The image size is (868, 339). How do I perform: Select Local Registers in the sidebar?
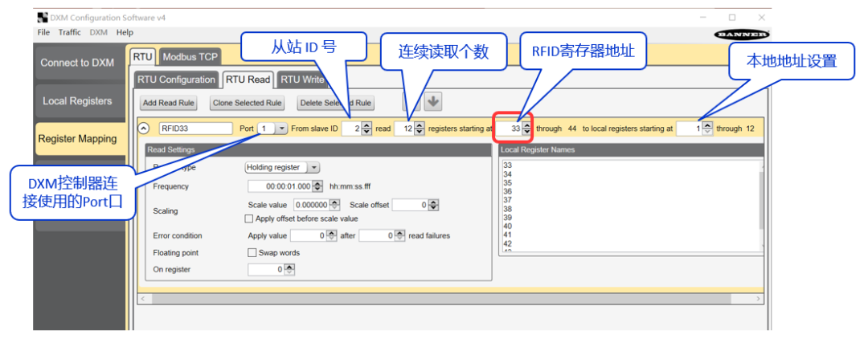tap(78, 101)
